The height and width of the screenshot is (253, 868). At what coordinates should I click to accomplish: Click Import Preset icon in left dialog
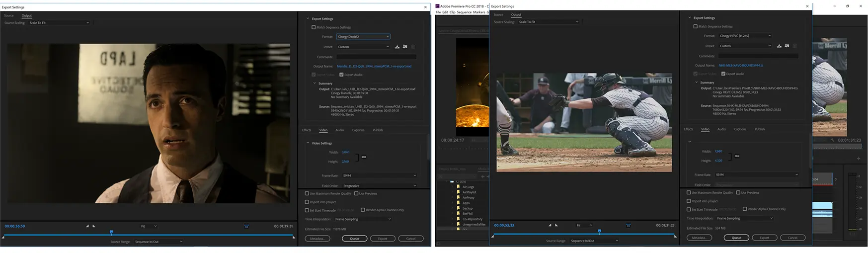[x=405, y=47]
